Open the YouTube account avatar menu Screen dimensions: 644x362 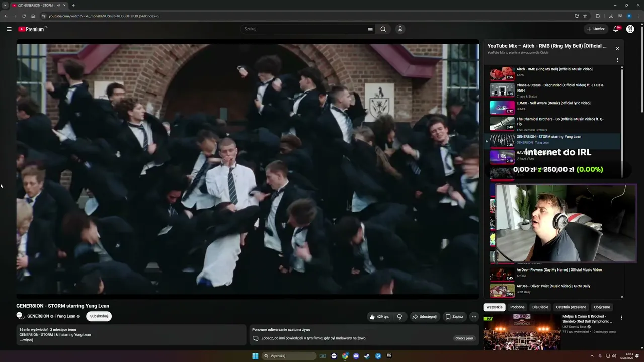pyautogui.click(x=630, y=29)
